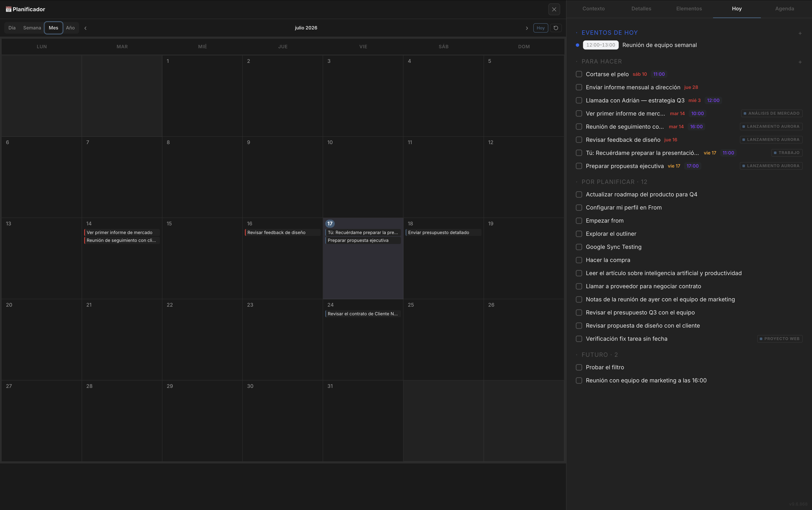Image resolution: width=812 pixels, height=510 pixels.
Task: Open task Reunión de equipo semanal
Action: [x=659, y=45]
